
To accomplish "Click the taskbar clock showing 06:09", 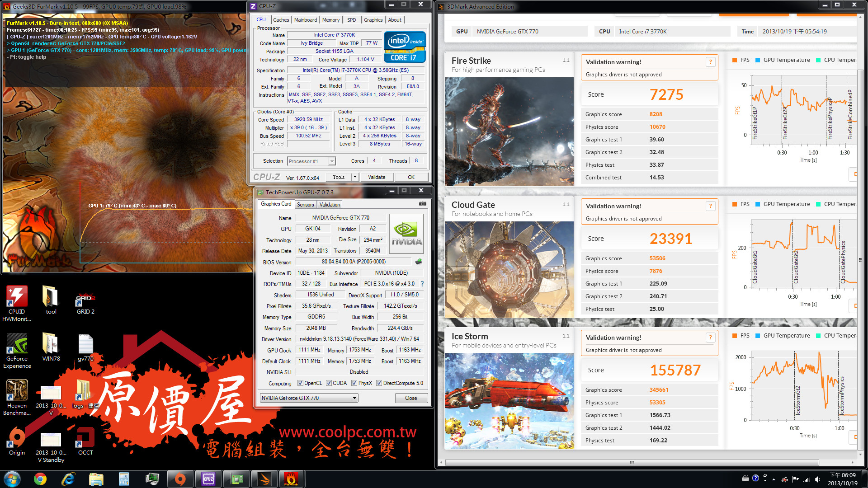I will coord(842,479).
